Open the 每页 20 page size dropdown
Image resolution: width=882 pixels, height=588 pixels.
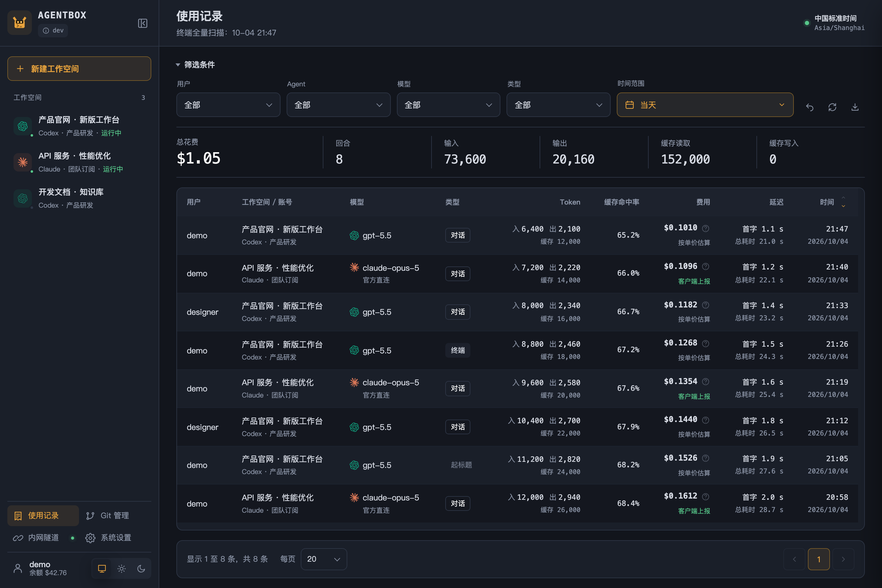[x=324, y=559]
